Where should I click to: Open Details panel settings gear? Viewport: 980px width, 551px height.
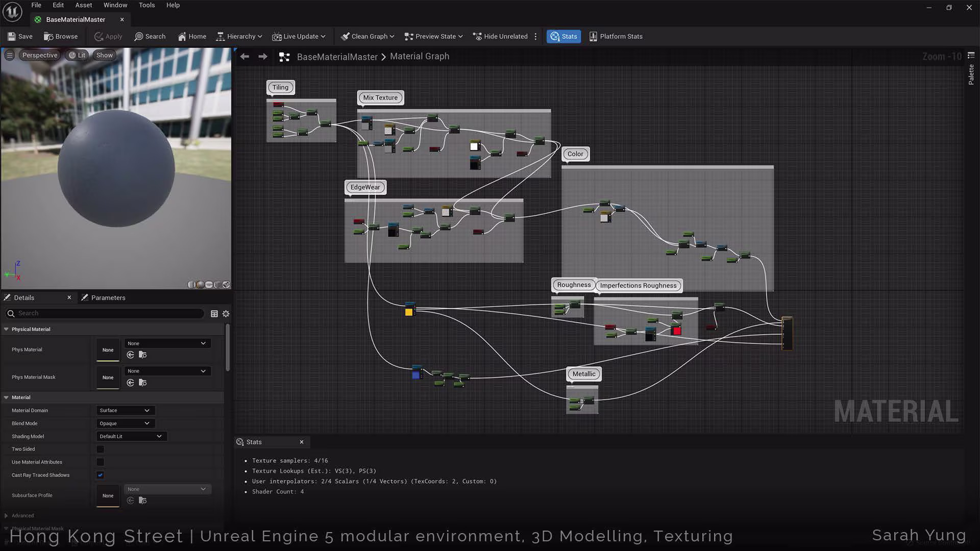point(226,314)
